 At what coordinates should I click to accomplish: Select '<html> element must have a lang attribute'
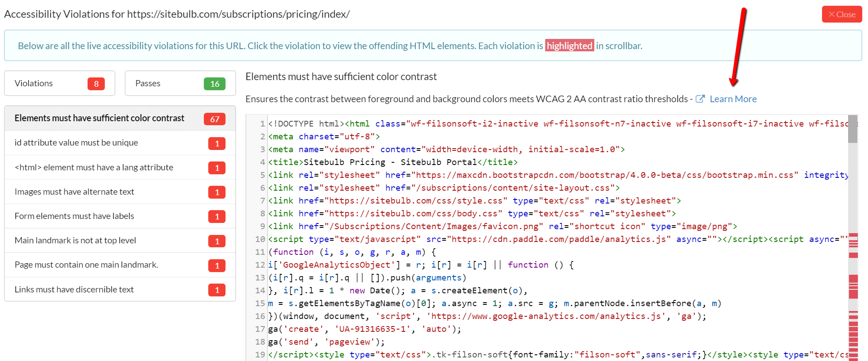point(120,167)
